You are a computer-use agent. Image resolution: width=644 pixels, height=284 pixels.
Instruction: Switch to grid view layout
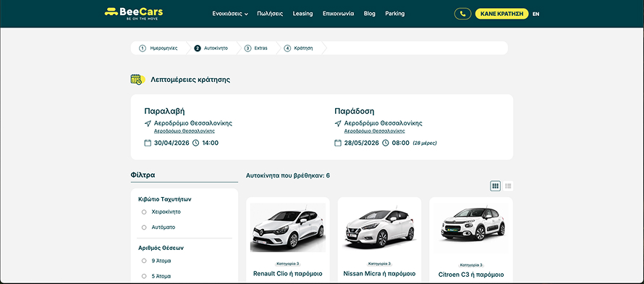[496, 185]
